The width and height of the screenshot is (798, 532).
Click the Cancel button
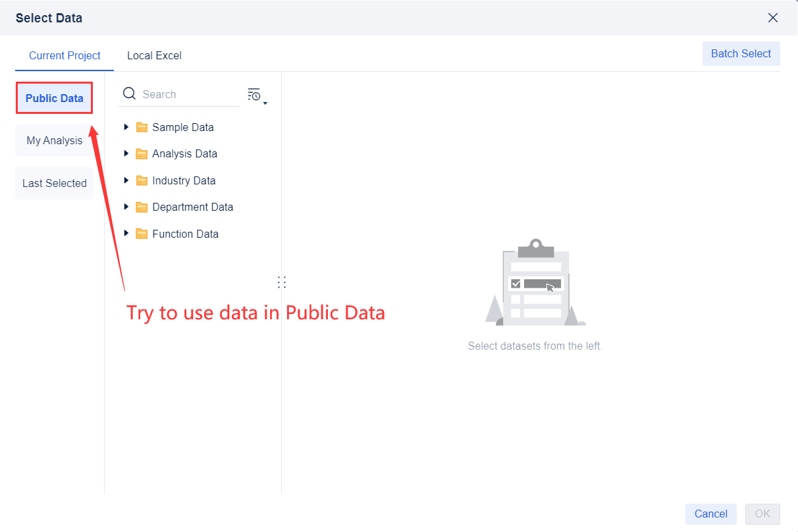point(710,514)
